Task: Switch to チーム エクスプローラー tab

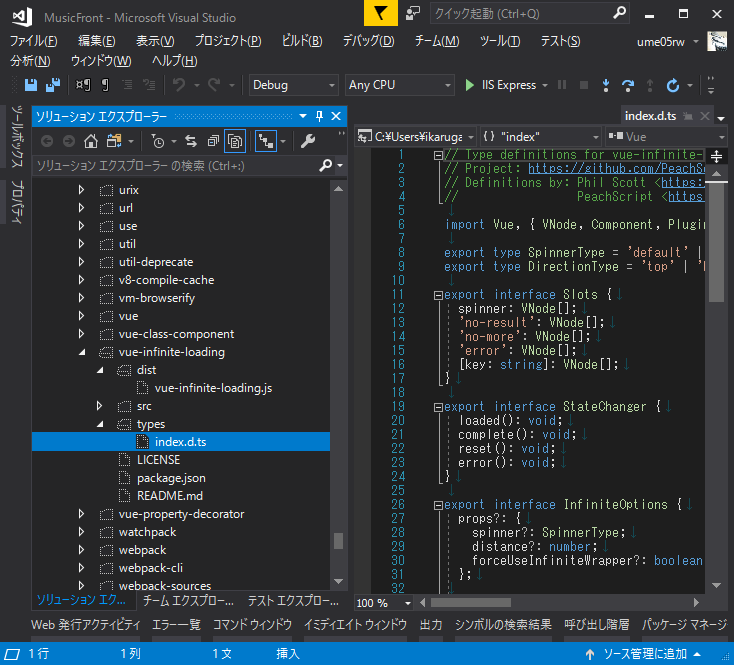Action: click(188, 600)
